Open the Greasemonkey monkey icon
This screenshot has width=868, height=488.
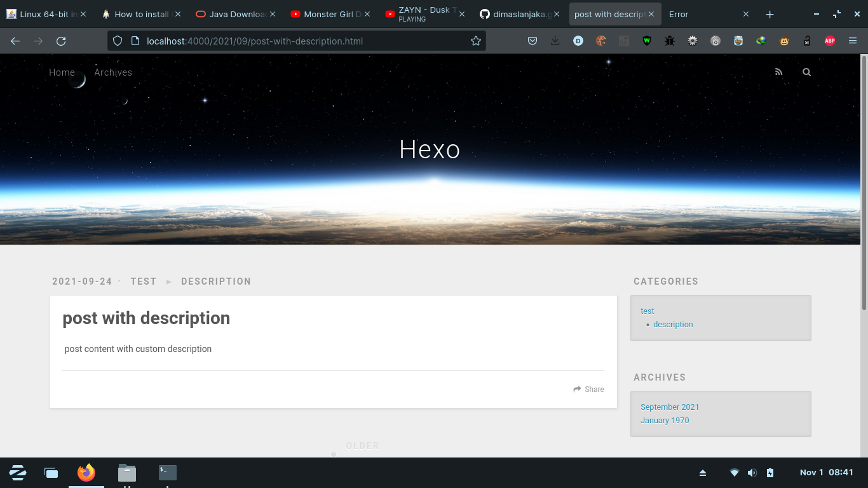[x=784, y=41]
